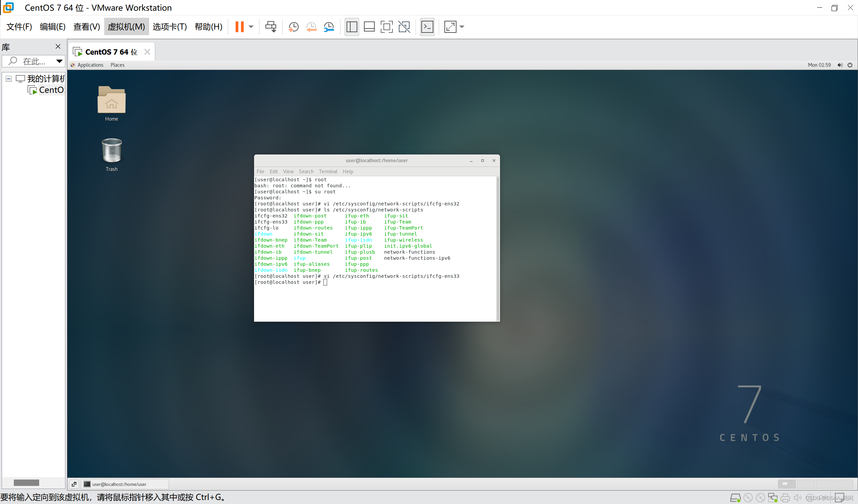Maximize the terminal window
This screenshot has height=504, width=858.
point(482,161)
